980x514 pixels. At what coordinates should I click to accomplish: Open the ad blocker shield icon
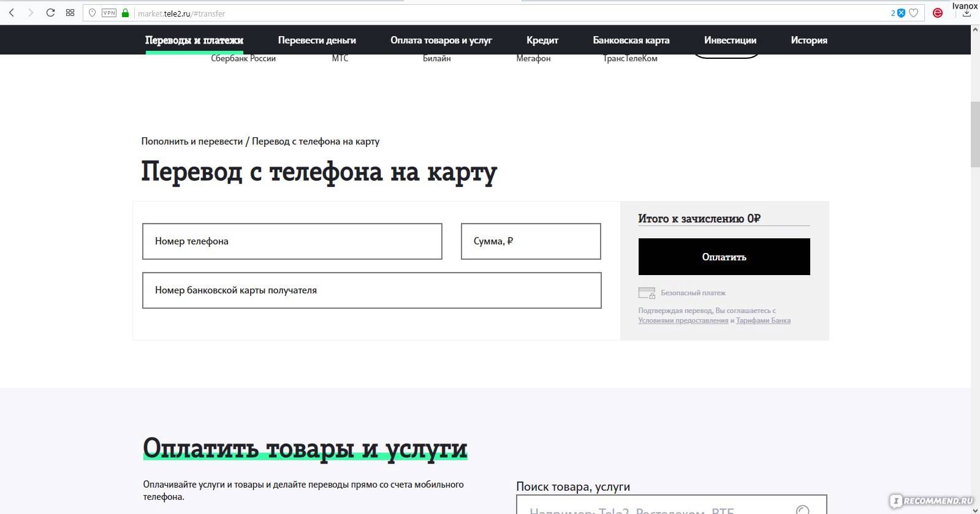coord(901,13)
